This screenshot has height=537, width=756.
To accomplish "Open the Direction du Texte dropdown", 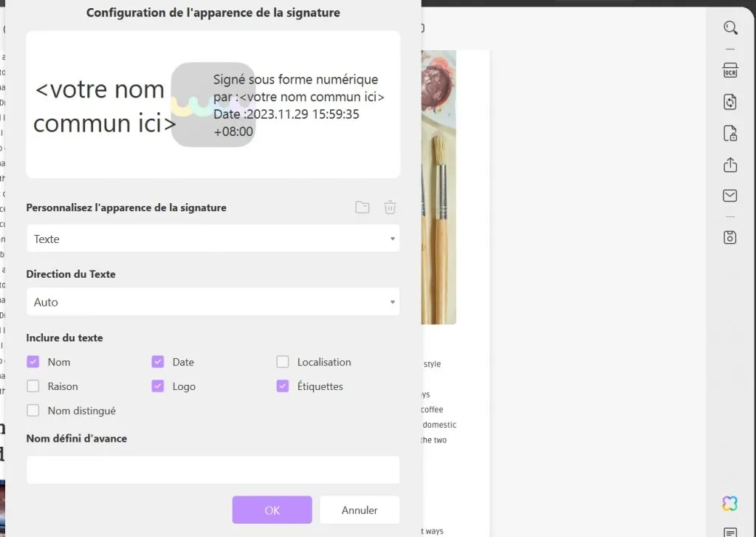I will [213, 301].
